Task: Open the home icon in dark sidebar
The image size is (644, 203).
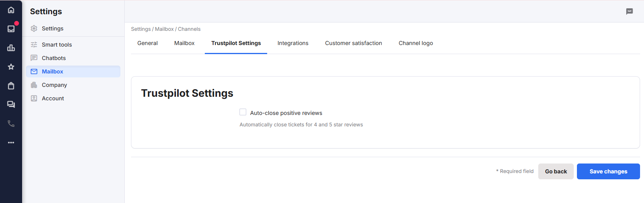Action: 11,10
